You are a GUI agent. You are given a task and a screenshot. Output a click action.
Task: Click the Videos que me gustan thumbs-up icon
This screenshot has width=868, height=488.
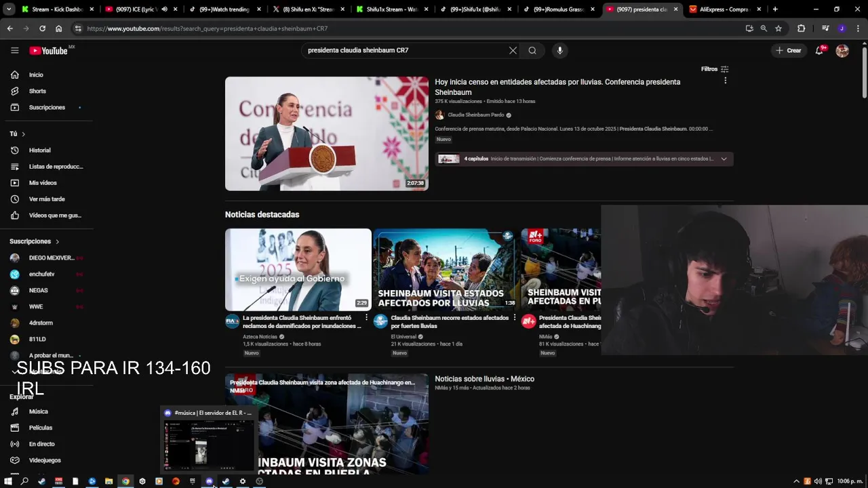point(15,216)
